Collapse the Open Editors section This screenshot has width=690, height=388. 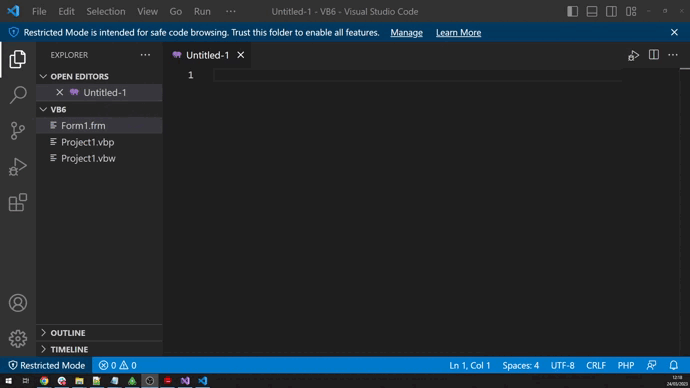tap(99, 76)
